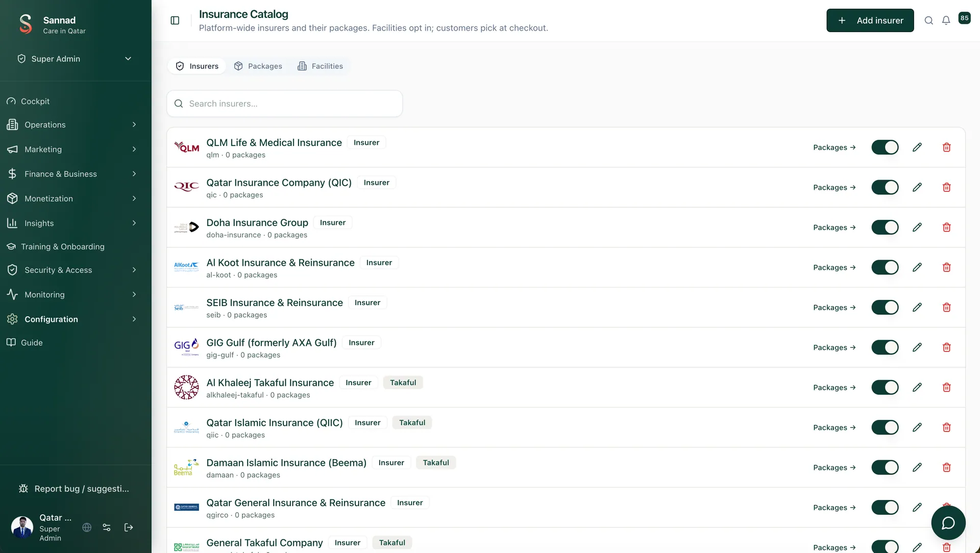View Packages for QLM Life & Medical
The width and height of the screenshot is (980, 553).
(x=834, y=147)
